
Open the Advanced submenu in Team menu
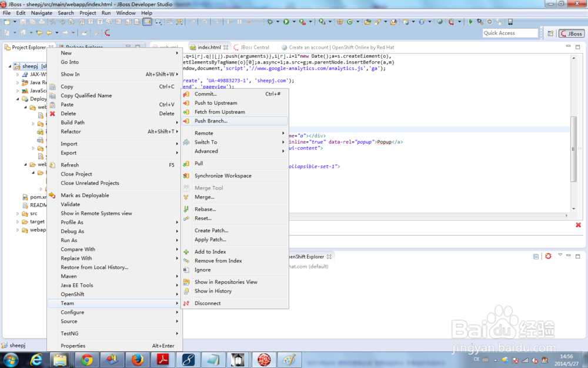click(235, 151)
